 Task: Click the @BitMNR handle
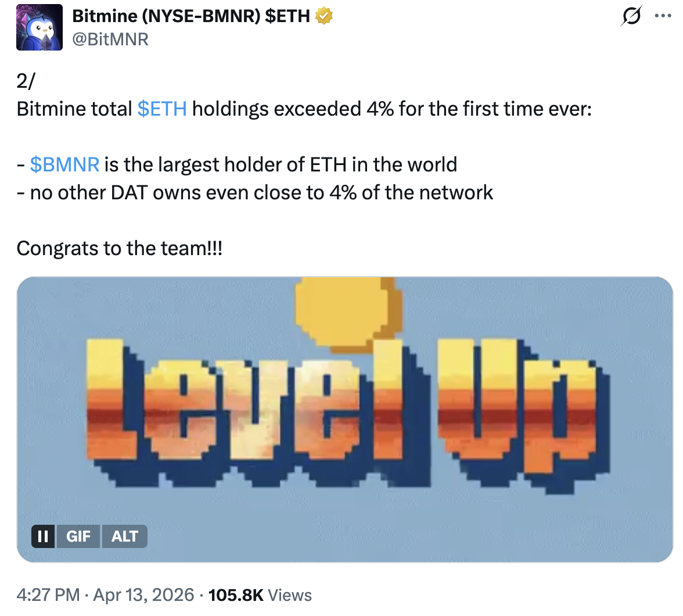click(x=110, y=39)
